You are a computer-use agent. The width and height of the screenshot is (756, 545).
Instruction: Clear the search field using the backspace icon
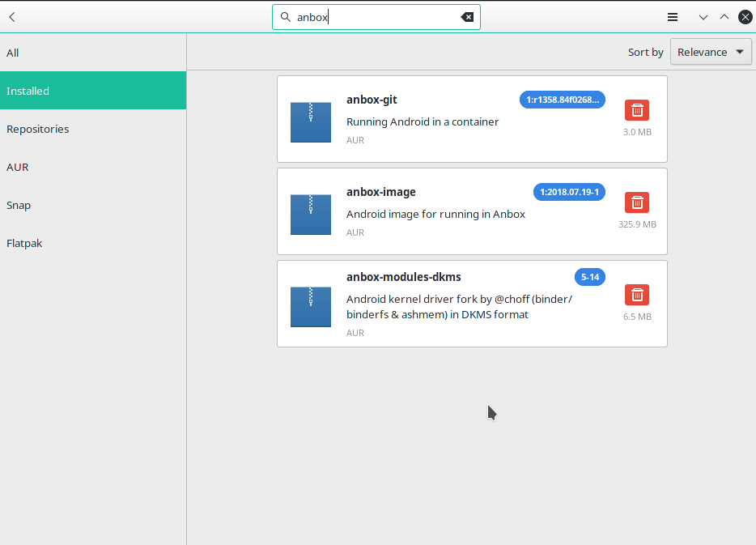(x=467, y=16)
